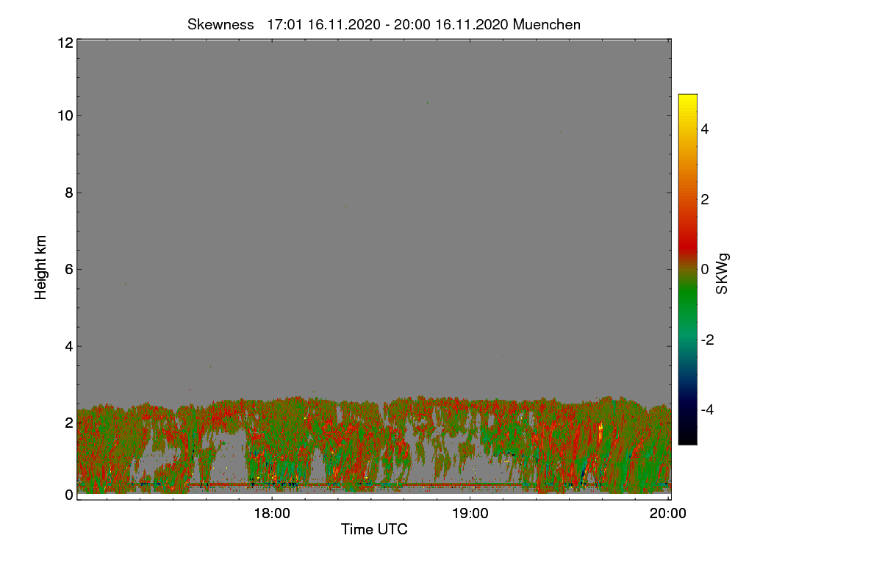Click the height label 8
The height and width of the screenshot is (588, 882).
point(69,193)
